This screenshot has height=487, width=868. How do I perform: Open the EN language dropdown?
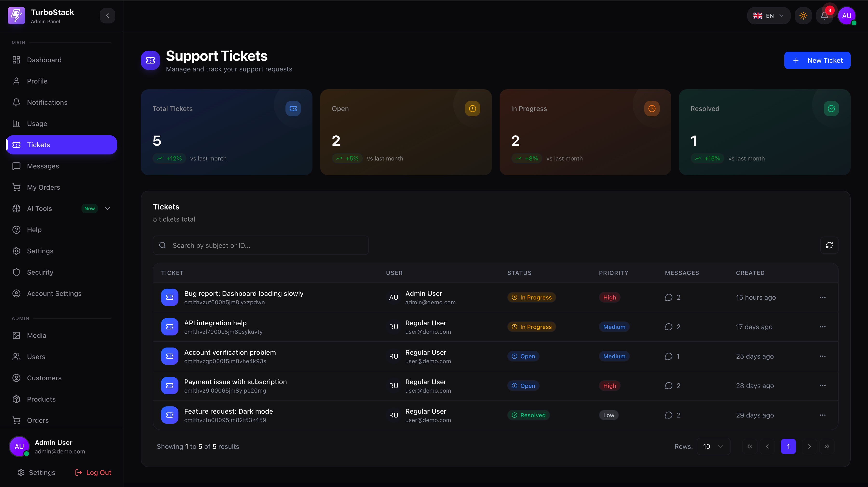tap(768, 16)
